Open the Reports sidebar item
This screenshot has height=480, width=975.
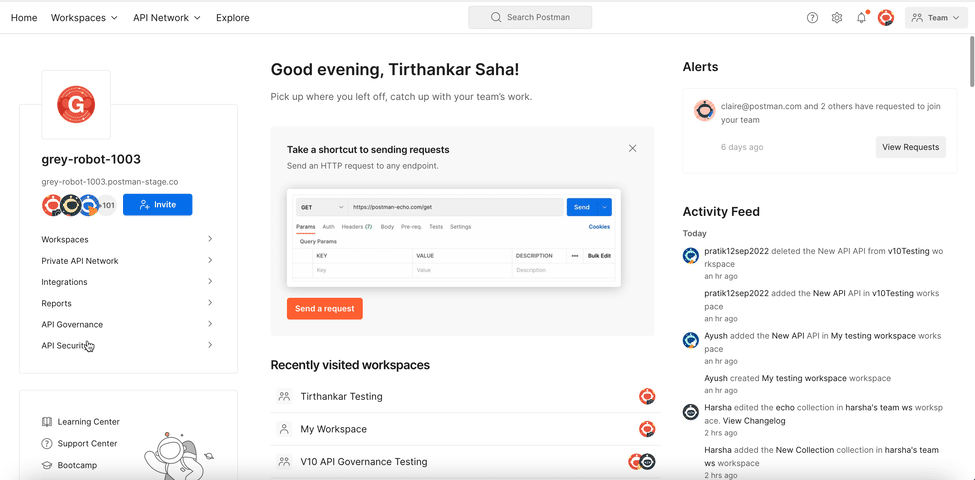point(57,303)
